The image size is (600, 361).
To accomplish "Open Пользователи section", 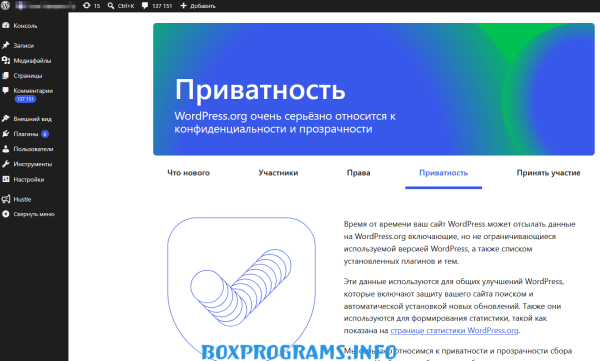I will click(x=34, y=149).
